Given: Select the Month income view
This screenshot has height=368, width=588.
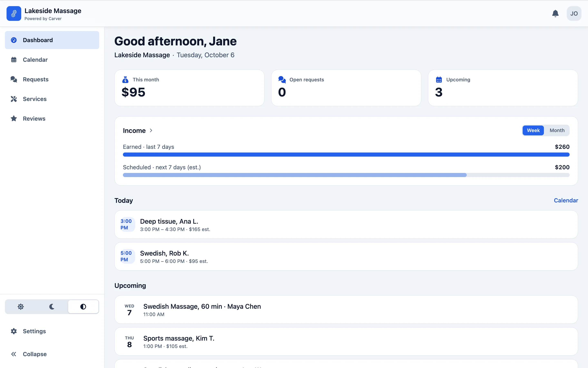Looking at the screenshot, I should (557, 130).
